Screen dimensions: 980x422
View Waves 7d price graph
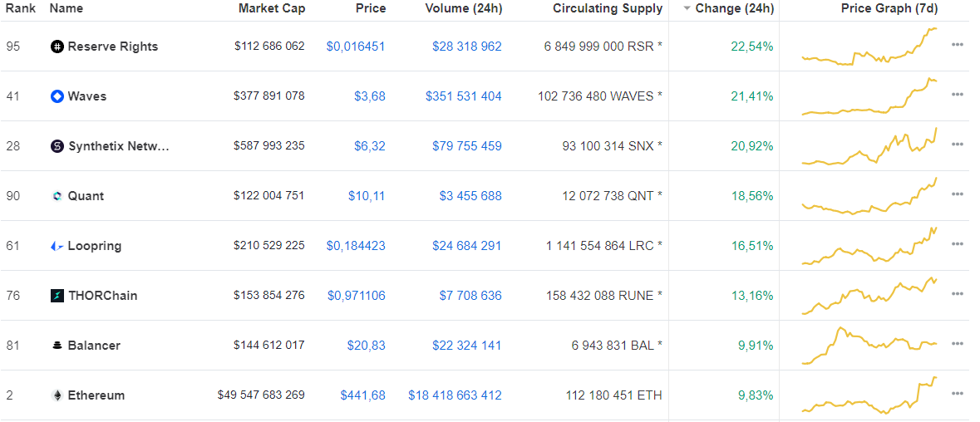point(869,96)
